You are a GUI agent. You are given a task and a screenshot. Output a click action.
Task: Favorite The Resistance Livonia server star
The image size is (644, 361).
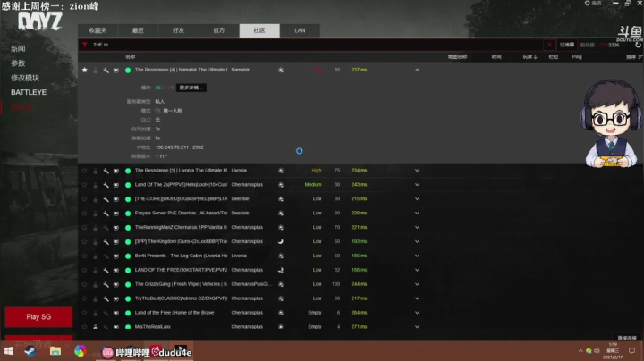tap(85, 171)
